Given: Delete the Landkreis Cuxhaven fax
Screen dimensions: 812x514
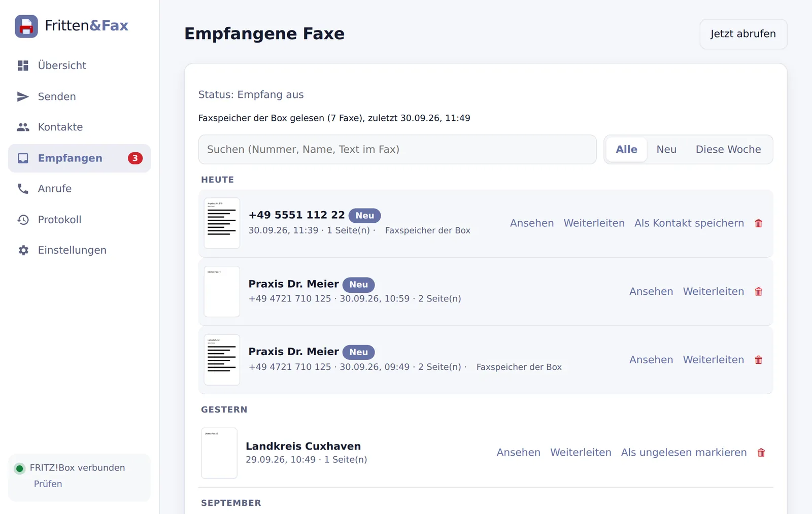Looking at the screenshot, I should 761,453.
